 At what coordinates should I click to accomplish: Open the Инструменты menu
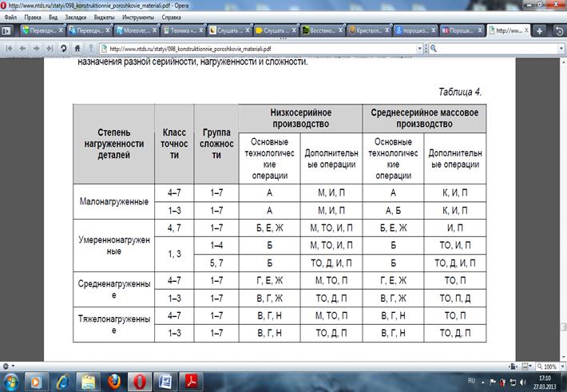pos(145,16)
